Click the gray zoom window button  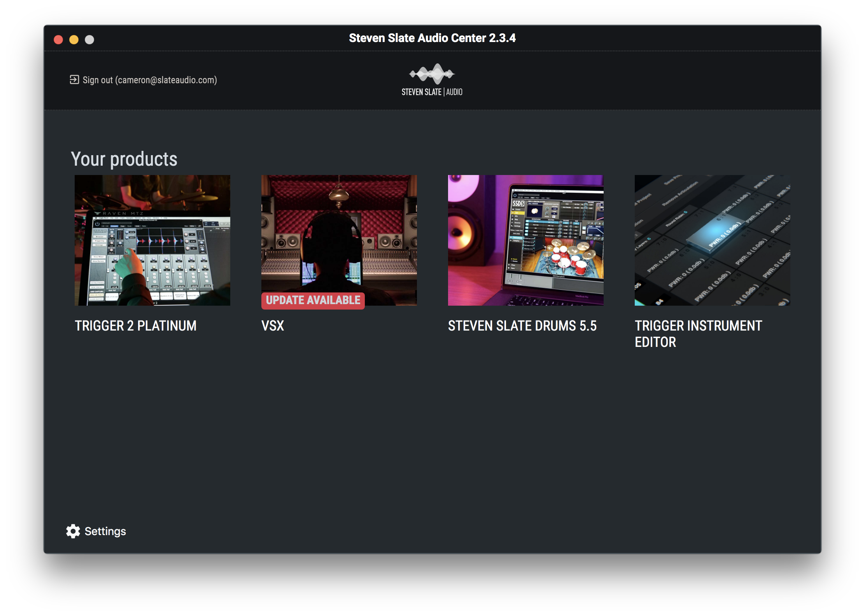point(89,40)
